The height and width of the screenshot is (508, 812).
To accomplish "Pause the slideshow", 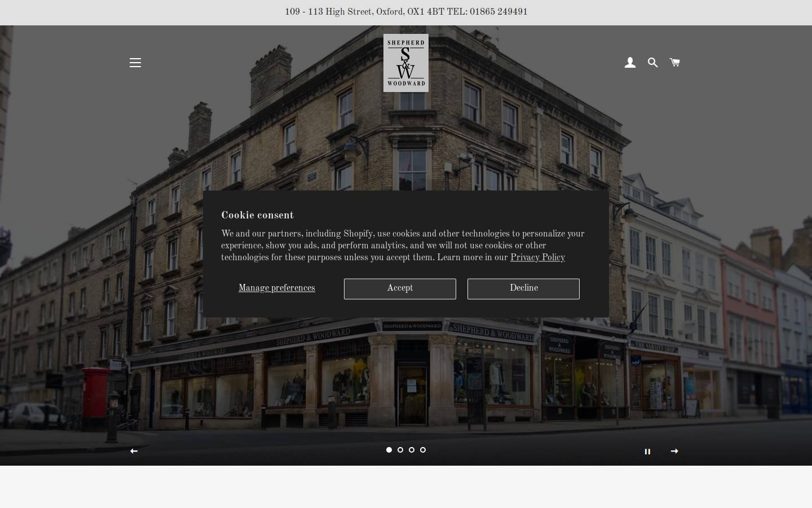I will pyautogui.click(x=647, y=452).
